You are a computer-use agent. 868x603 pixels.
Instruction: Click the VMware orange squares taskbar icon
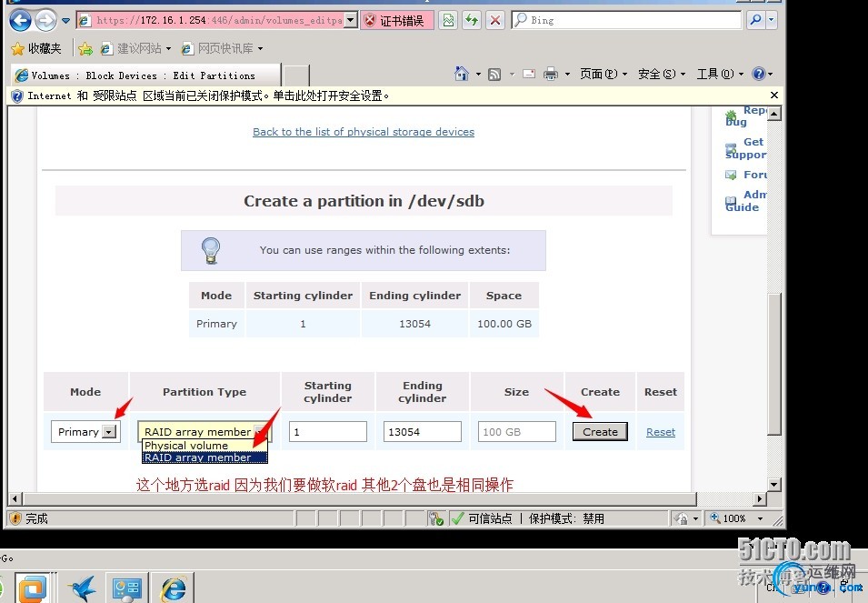tap(32, 588)
